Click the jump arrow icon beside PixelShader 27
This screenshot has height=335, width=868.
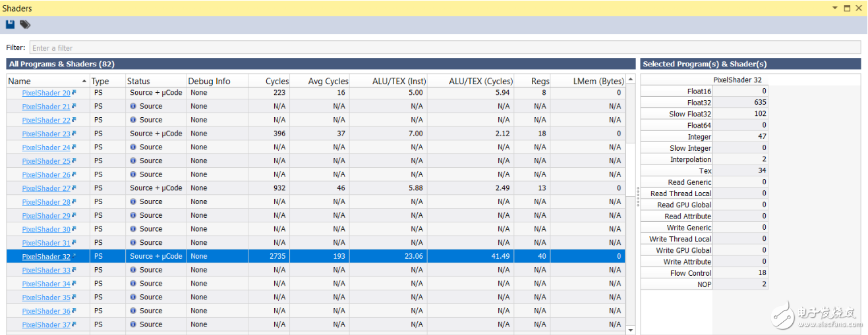[74, 188]
